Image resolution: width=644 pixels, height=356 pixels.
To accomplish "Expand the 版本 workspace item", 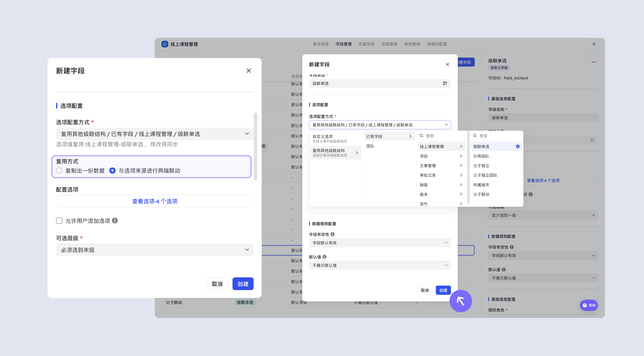I will tap(441, 194).
